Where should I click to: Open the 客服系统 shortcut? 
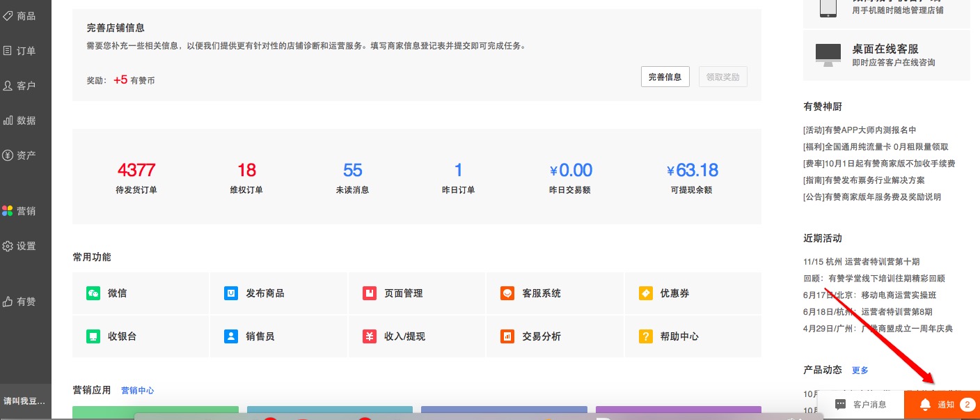(x=555, y=293)
